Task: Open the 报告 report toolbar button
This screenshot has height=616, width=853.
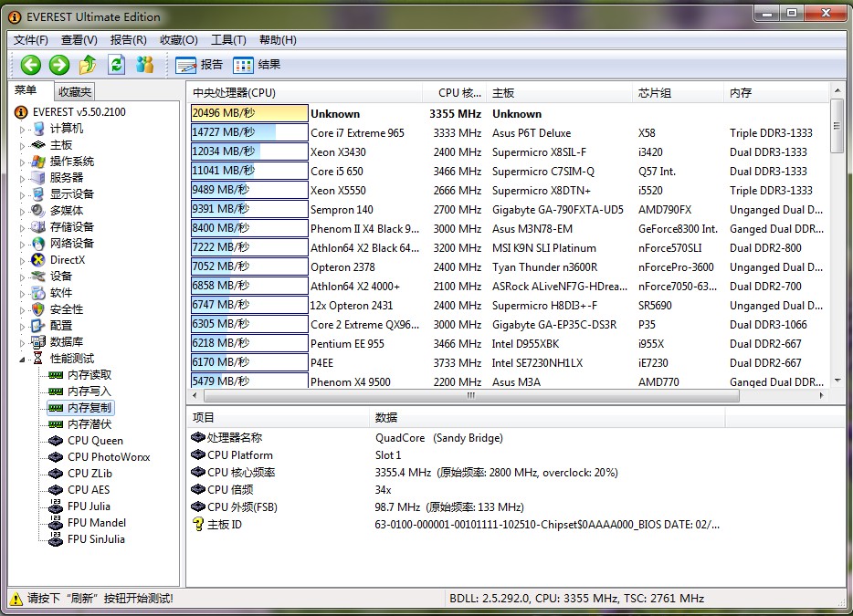Action: point(199,65)
